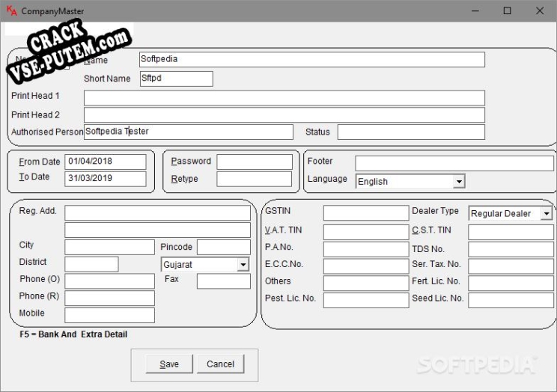This screenshot has width=557, height=392.
Task: Select the To Date field 31/03/2019
Action: 106,179
